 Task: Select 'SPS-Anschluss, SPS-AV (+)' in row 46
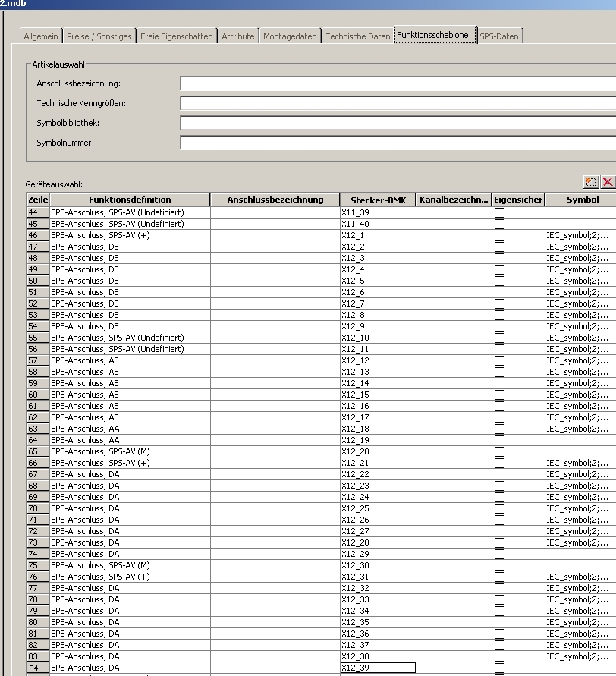point(130,235)
